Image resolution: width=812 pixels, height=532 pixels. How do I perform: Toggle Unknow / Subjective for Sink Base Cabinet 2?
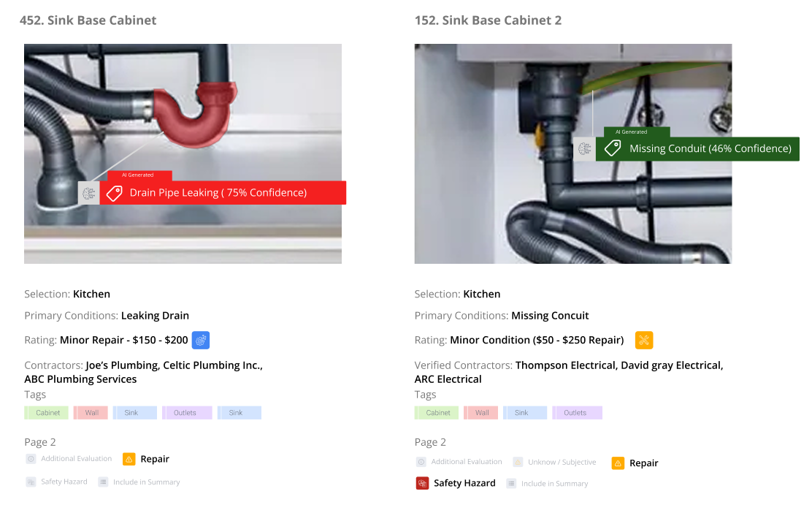pos(555,462)
